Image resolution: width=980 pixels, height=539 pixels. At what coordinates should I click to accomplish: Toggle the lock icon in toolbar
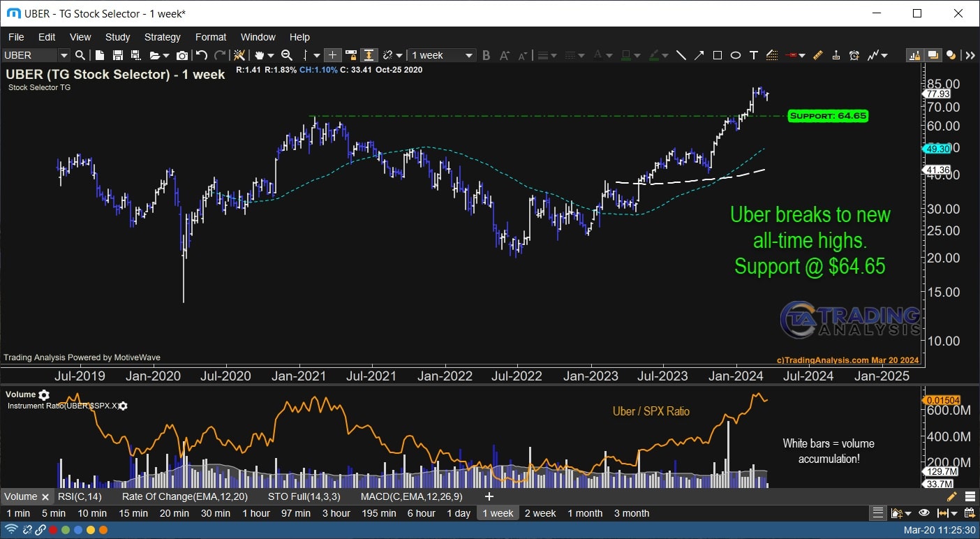coord(351,55)
